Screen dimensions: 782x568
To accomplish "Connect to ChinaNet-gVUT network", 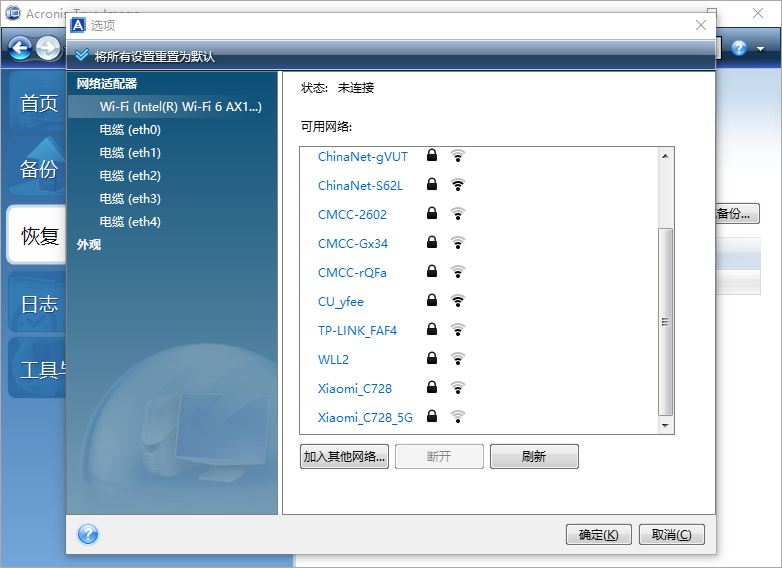I will pos(363,157).
